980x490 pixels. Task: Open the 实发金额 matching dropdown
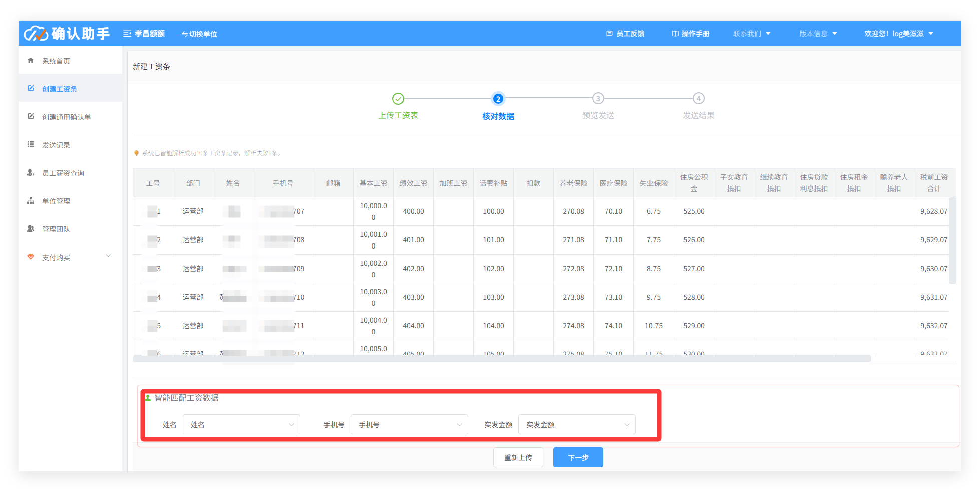coord(577,424)
